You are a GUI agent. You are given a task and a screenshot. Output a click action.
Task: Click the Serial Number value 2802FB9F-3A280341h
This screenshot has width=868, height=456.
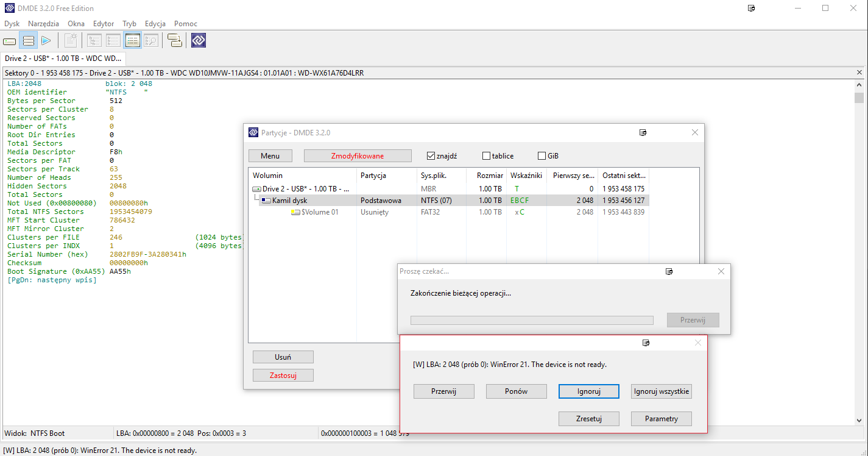[x=147, y=254]
